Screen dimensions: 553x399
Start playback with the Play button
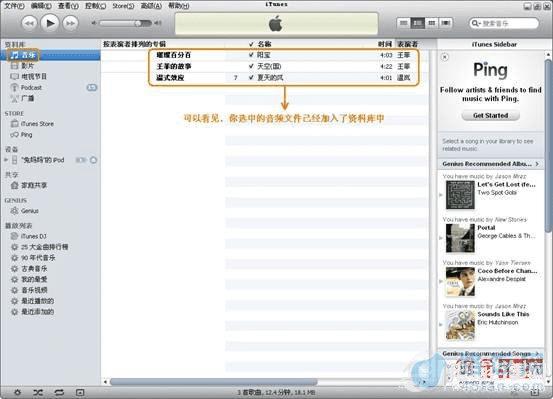(x=50, y=23)
